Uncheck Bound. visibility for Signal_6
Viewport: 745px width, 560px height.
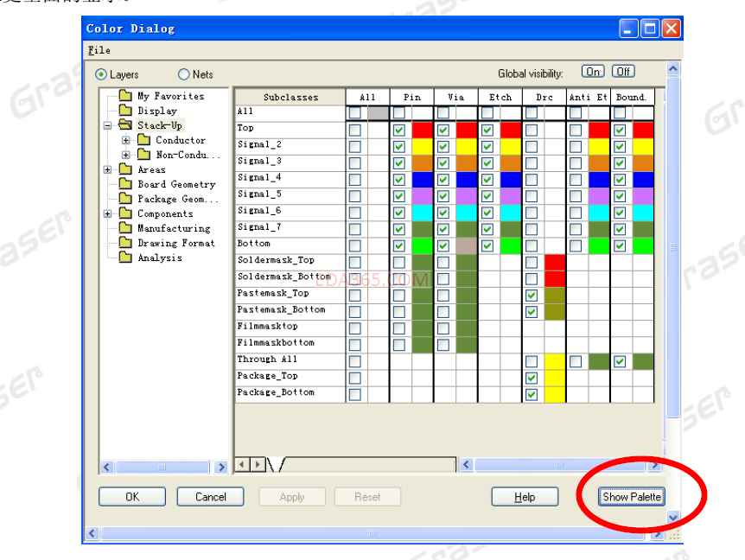[x=620, y=213]
